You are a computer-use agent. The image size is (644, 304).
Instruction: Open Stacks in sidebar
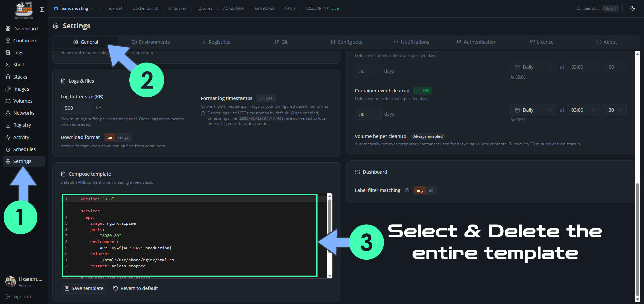24,77
